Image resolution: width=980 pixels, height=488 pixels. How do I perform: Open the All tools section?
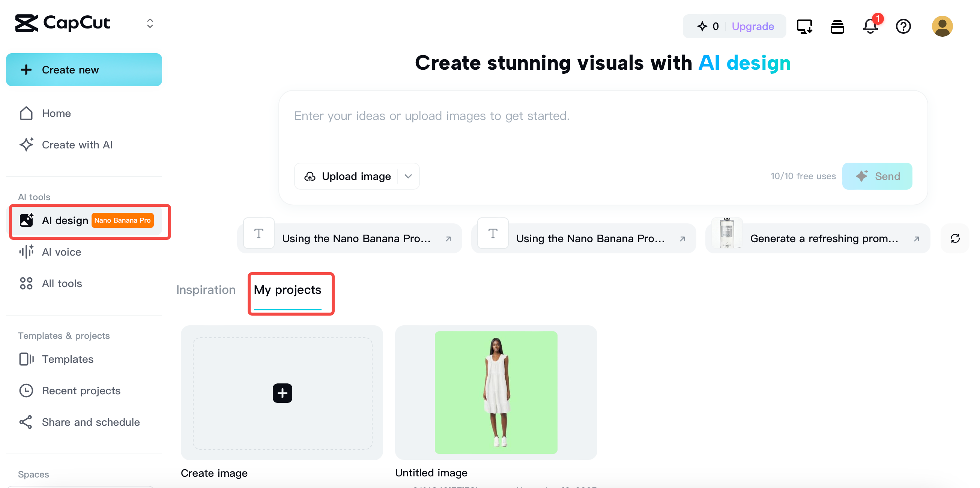point(62,283)
